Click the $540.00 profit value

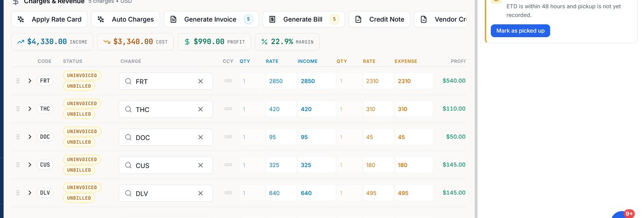(454, 81)
